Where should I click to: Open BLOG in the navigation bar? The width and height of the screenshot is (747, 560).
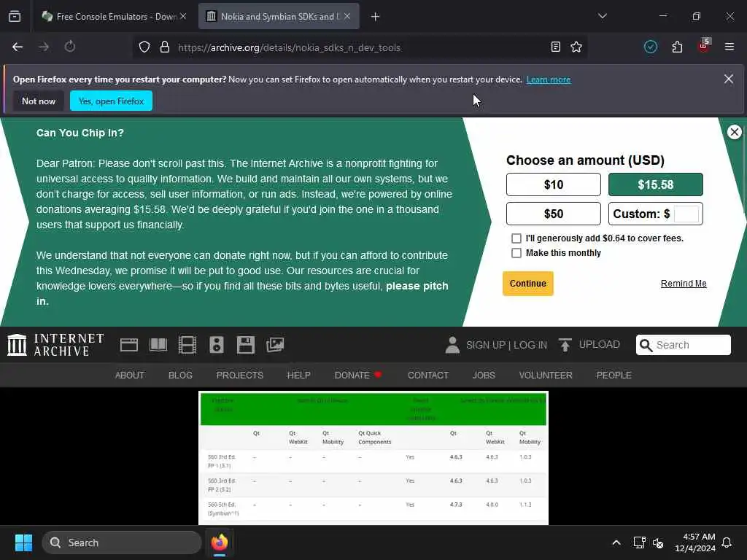(181, 376)
